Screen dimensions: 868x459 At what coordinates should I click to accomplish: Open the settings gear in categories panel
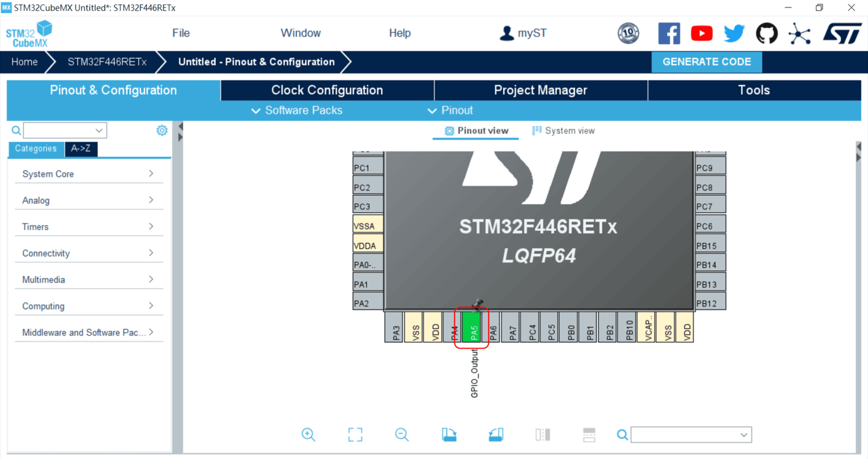tap(162, 131)
